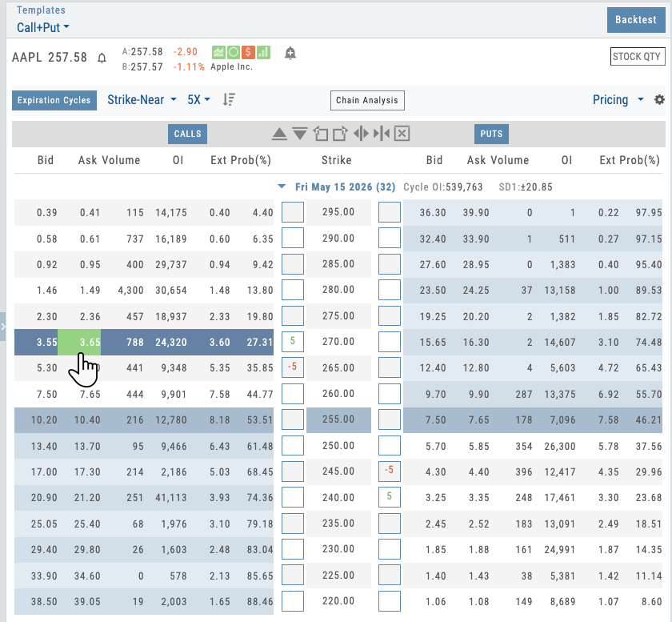The image size is (672, 622).
Task: Toggle the call checkbox for 295.00 strike
Action: (x=293, y=212)
